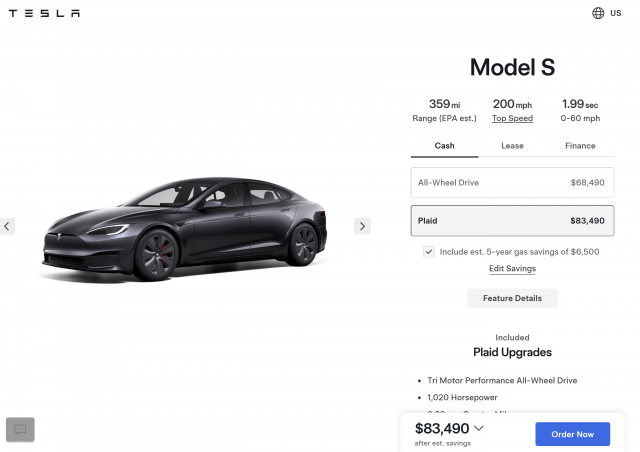The width and height of the screenshot is (640, 452).
Task: Switch to the Cash tab
Action: point(444,146)
